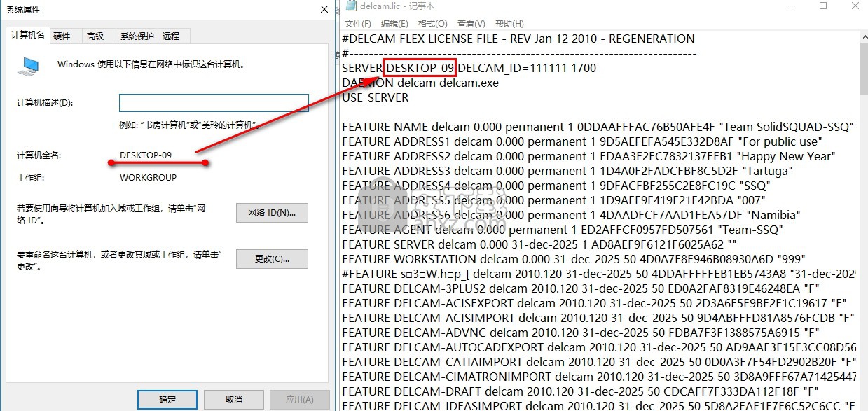Screen dimensions: 868x411
Task: Confirm with the 确定 button
Action: [x=167, y=400]
